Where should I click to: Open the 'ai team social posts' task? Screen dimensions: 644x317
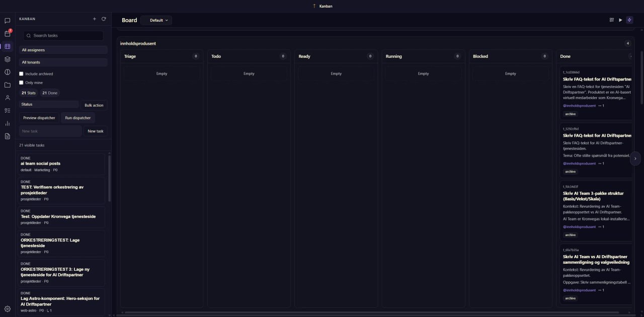pyautogui.click(x=62, y=164)
